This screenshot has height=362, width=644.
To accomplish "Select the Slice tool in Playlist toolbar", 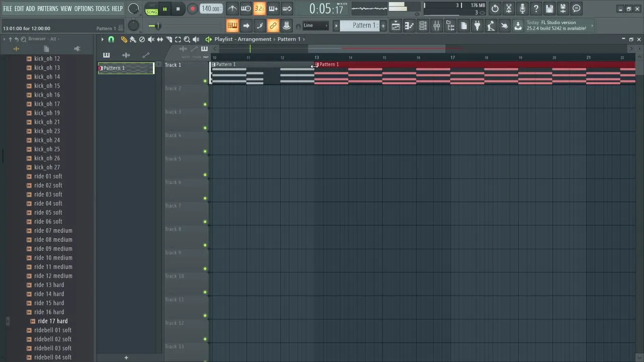I will (169, 39).
